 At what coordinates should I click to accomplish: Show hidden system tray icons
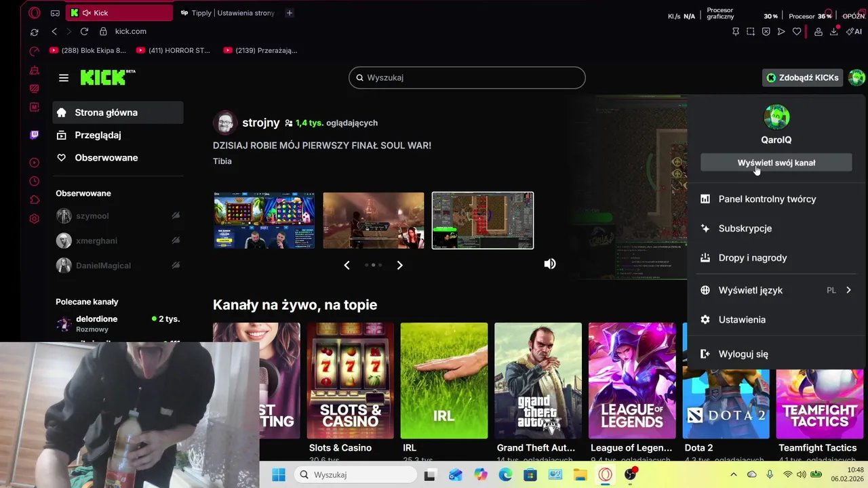click(x=733, y=474)
